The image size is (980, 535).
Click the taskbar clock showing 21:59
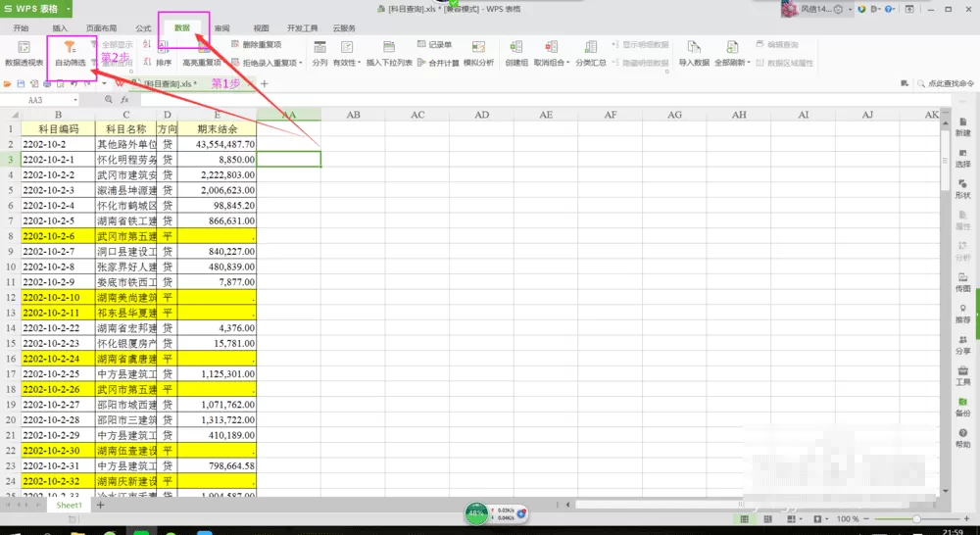tap(953, 531)
